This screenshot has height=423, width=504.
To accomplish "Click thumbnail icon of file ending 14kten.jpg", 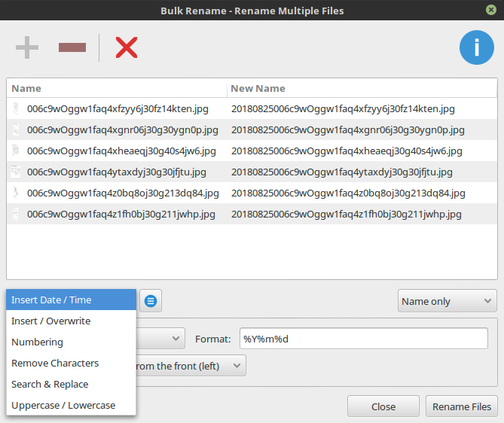I will 16,108.
